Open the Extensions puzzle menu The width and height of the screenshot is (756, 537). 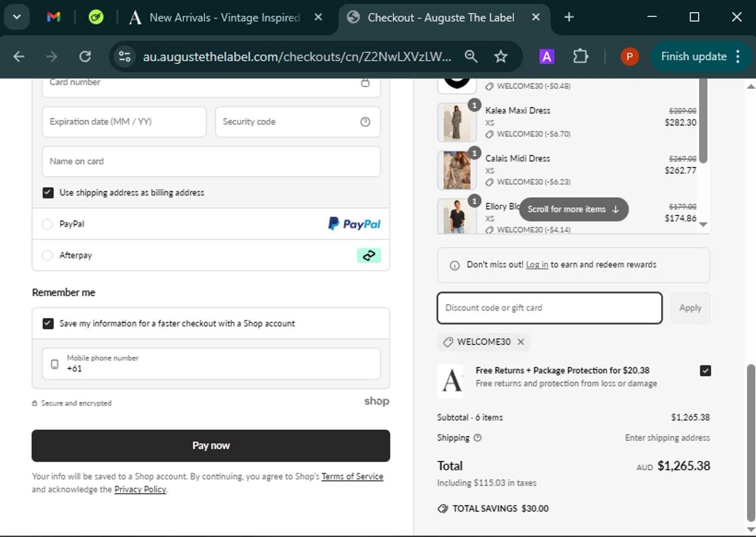[x=581, y=56]
